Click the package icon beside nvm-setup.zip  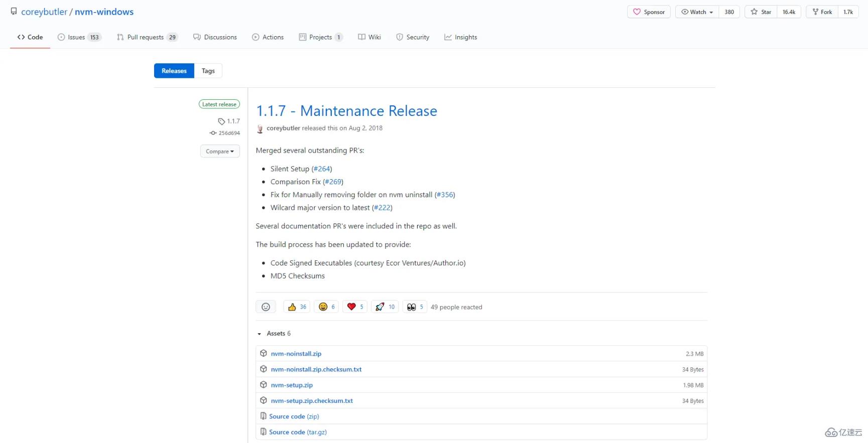click(x=264, y=385)
